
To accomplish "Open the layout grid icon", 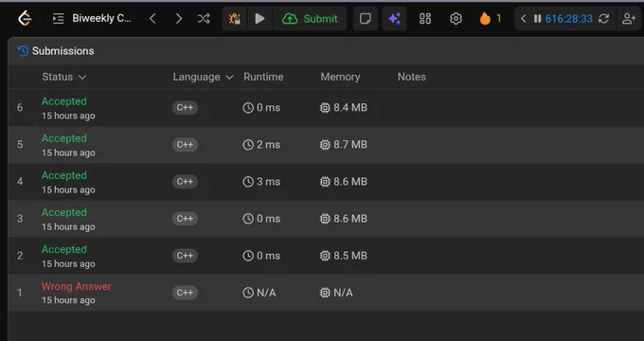I will (x=425, y=19).
